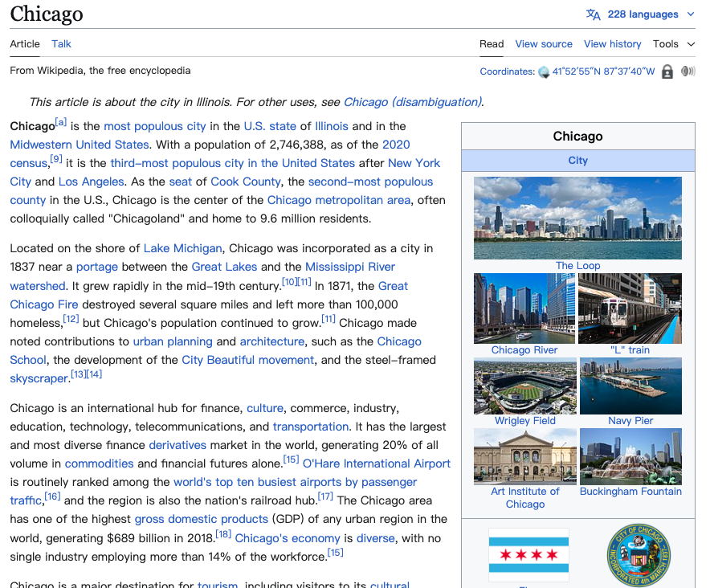This screenshot has width=710, height=588.
Task: Follow the portage link
Action: (x=97, y=267)
